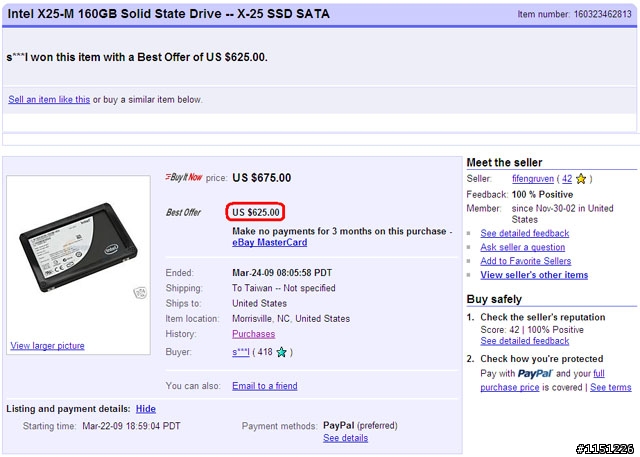The height and width of the screenshot is (457, 640).
Task: Click the eBay MasterCard link
Action: (x=269, y=242)
